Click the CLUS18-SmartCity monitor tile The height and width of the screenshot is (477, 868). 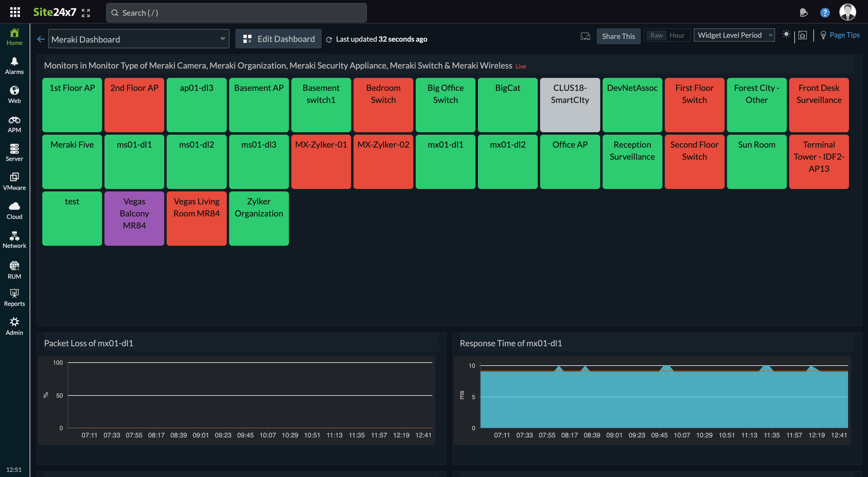(569, 105)
